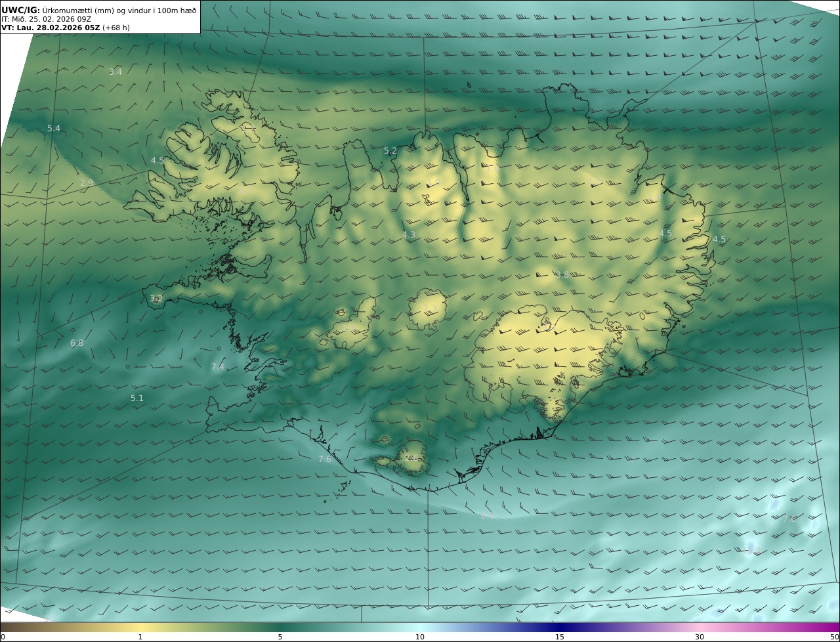Select the IT initialization time line
Image resolution: width=840 pixels, height=642 pixels.
point(47,19)
